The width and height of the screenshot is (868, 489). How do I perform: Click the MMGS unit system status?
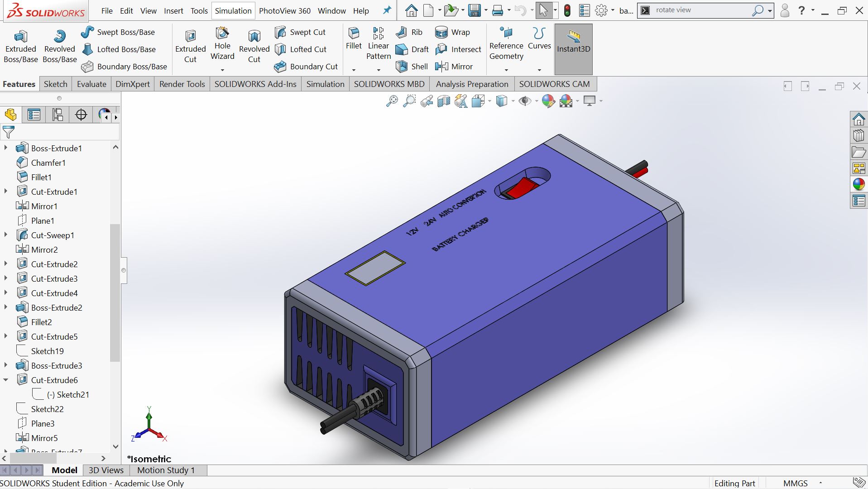[x=795, y=483]
